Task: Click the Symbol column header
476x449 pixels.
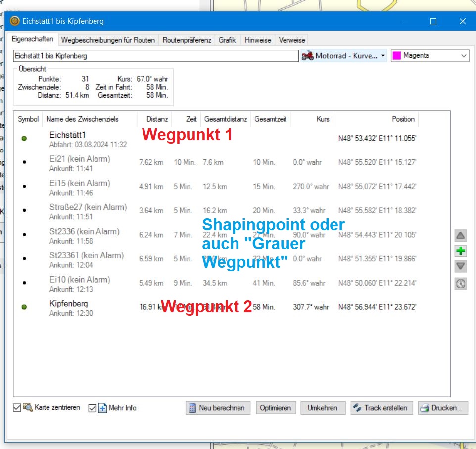Action: (28, 119)
